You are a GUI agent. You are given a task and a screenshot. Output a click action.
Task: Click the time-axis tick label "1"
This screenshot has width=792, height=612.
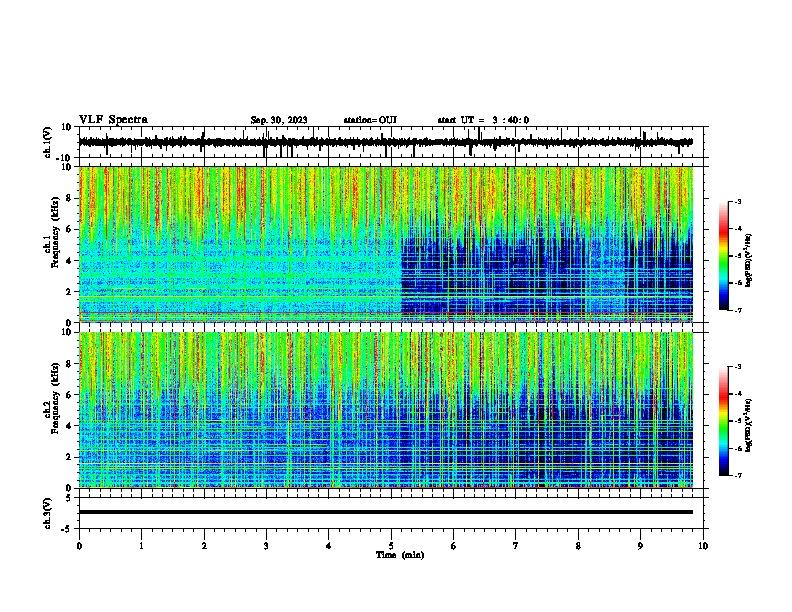click(x=141, y=546)
